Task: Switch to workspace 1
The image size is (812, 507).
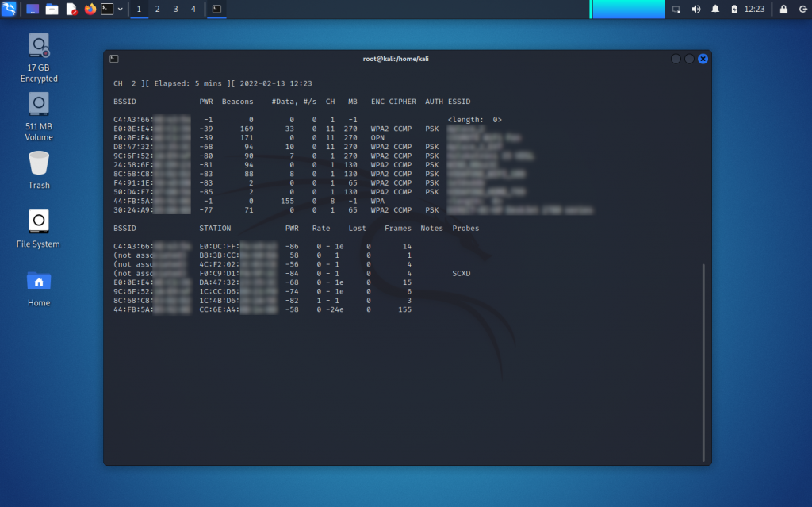Action: pos(139,10)
